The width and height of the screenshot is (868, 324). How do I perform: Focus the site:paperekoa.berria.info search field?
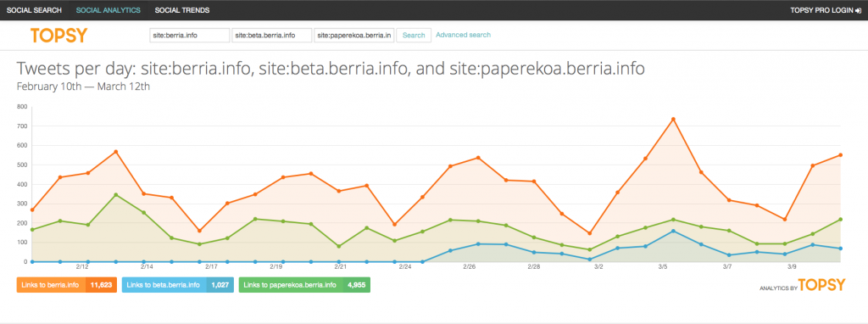click(354, 36)
